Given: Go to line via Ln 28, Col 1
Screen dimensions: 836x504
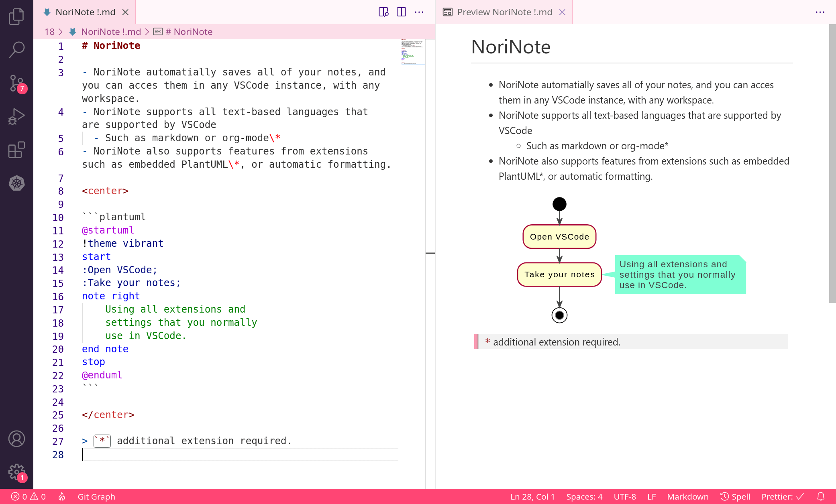Looking at the screenshot, I should [x=532, y=497].
